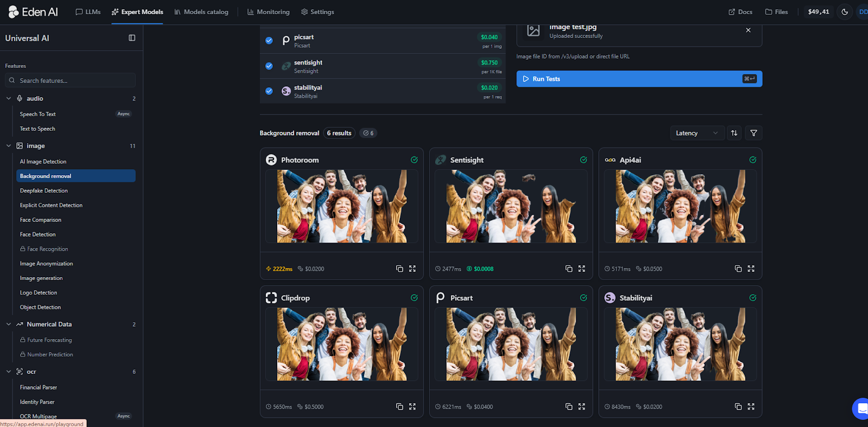Screen dimensions: 868x427
Task: Expand the Photoroom result to fullscreen
Action: point(412,269)
